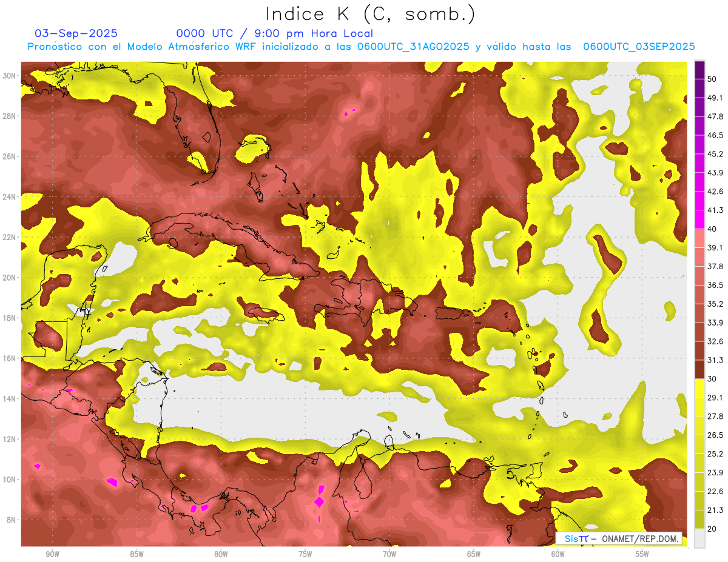728x562 pixels.
Task: Click the colorbar value 32.6
Action: [x=715, y=341]
